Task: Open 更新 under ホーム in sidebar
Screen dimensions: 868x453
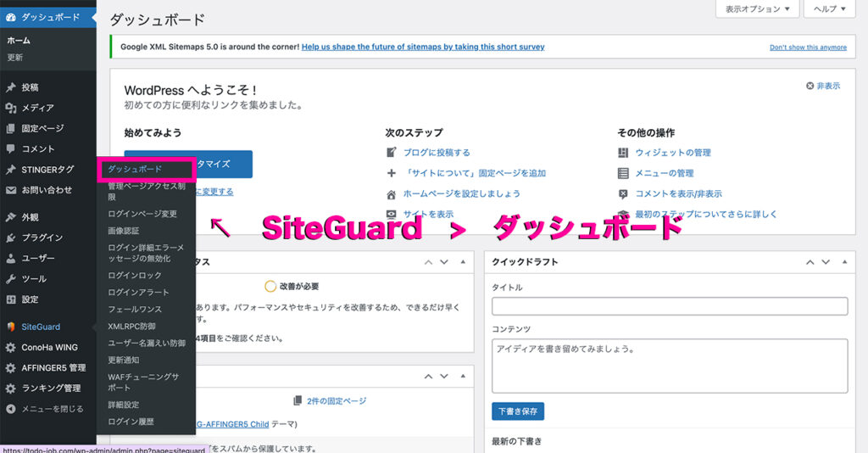Action: (15, 58)
